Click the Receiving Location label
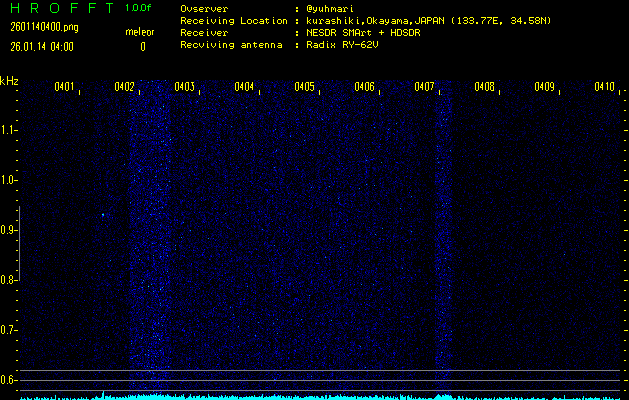 coord(234,21)
